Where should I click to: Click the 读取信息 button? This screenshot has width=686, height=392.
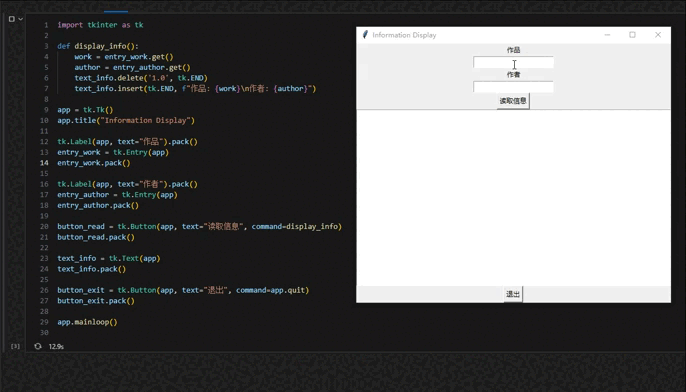(513, 101)
